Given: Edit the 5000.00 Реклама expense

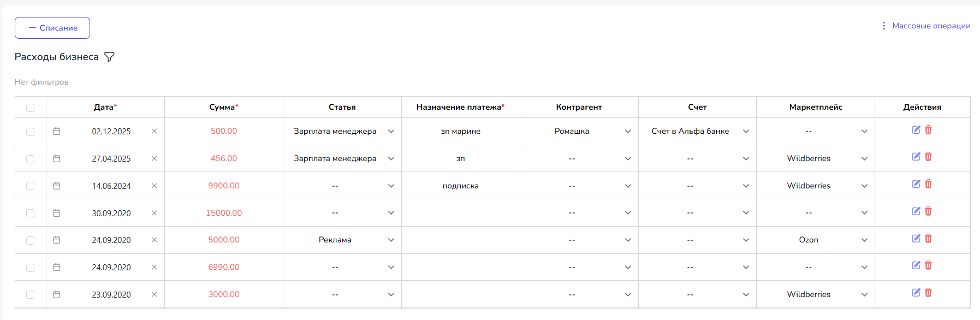Looking at the screenshot, I should [x=916, y=239].
